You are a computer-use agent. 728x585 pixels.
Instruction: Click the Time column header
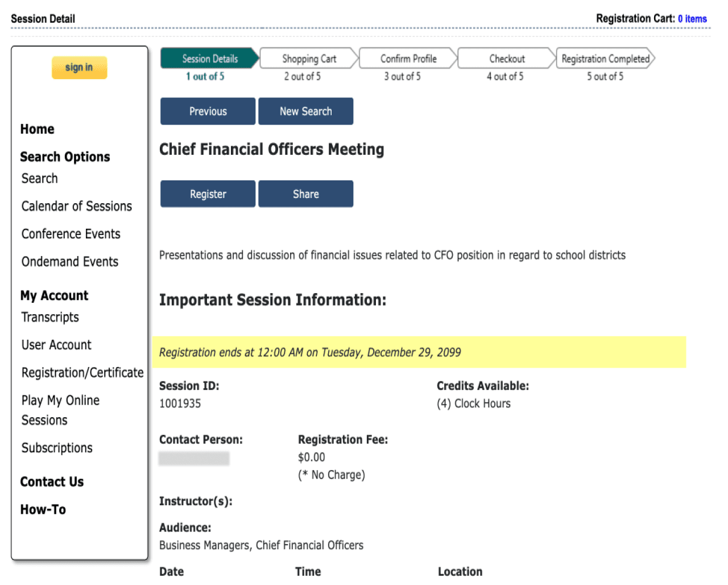pos(308,572)
